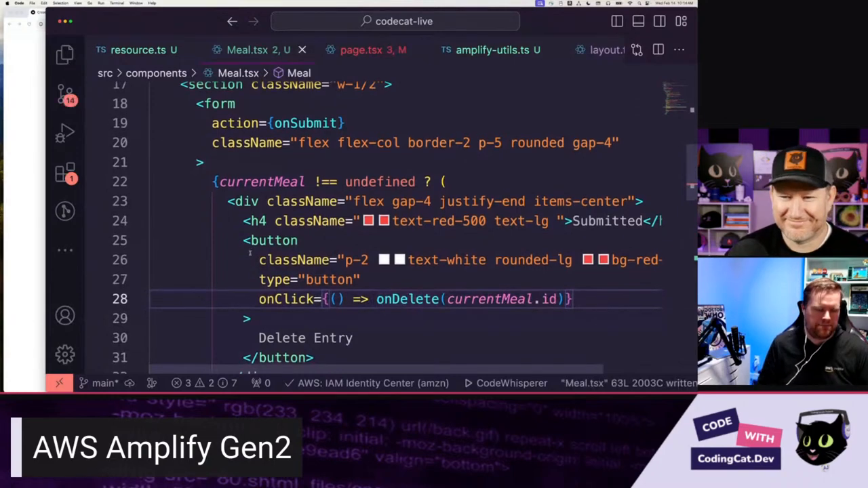Click the 'Meal.tsx 63L 2003C written' status message
The image size is (868, 488).
[628, 383]
